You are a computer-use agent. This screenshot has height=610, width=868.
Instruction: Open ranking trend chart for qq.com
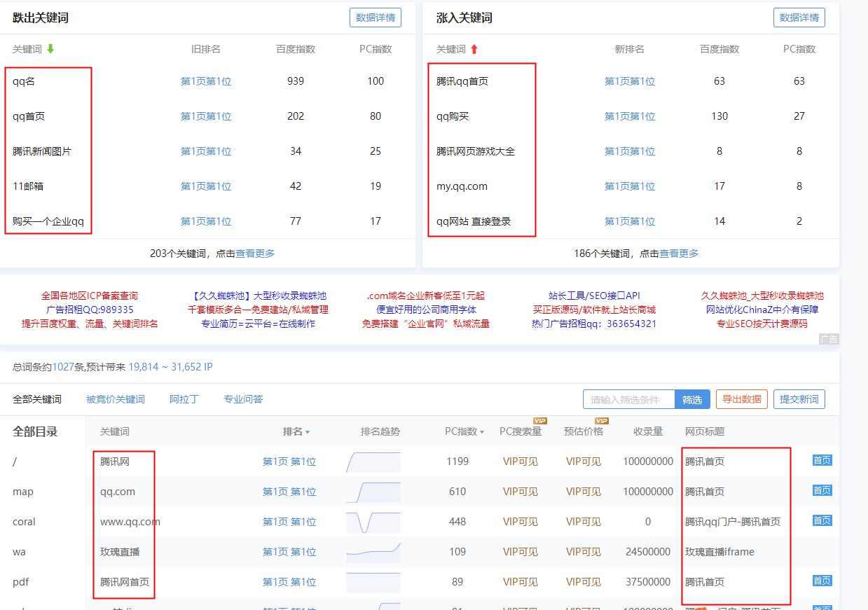373,492
